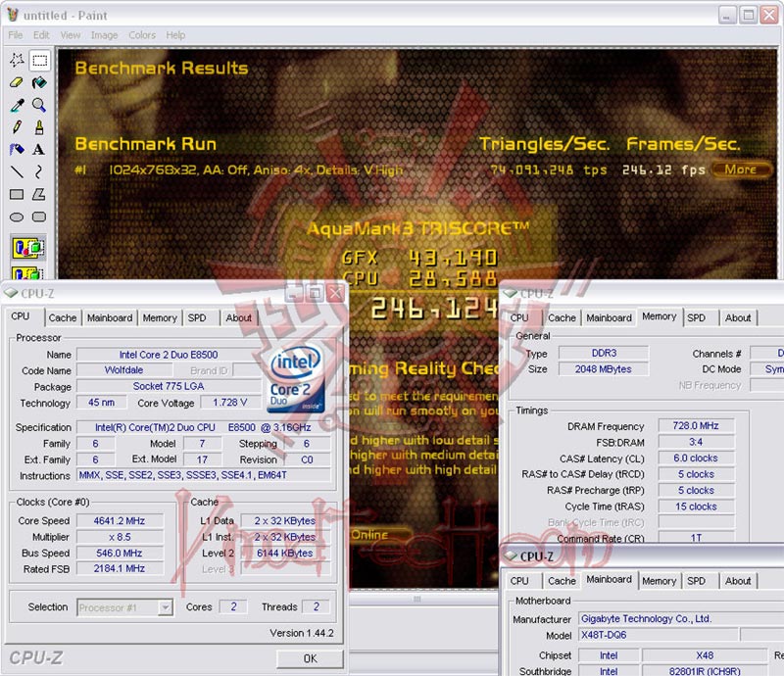784x676 pixels.
Task: Choose the Eraser tool in Paint
Action: (x=17, y=83)
